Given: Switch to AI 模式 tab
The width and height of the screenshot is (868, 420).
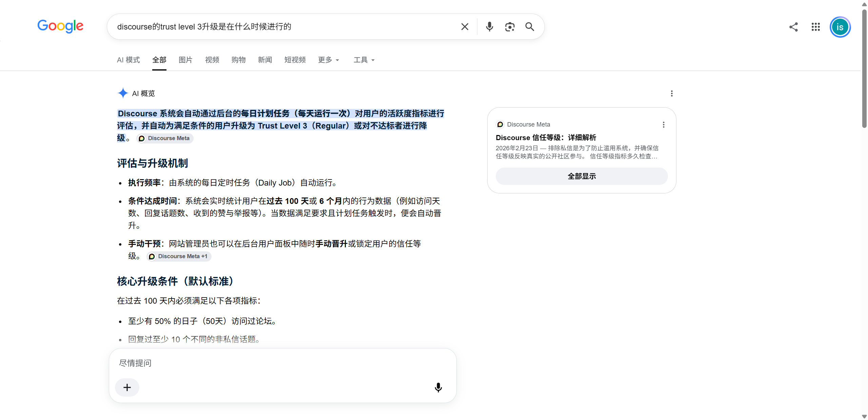Looking at the screenshot, I should tap(128, 60).
